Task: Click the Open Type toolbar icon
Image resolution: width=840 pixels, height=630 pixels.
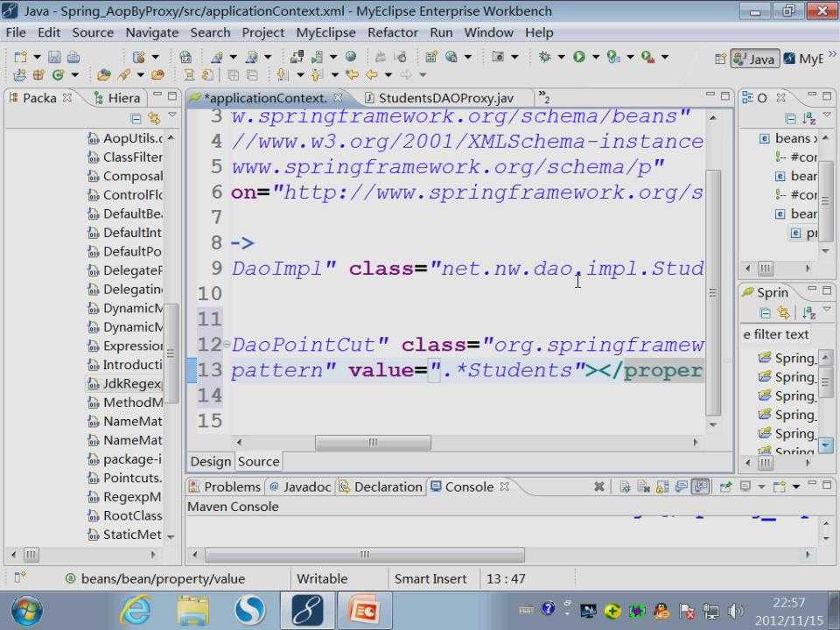Action: pyautogui.click(x=103, y=75)
